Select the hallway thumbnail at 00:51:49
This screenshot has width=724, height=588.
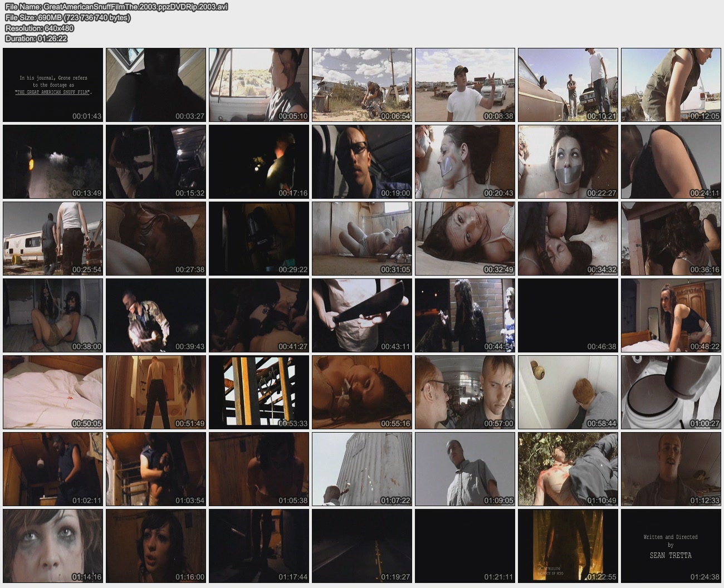156,393
